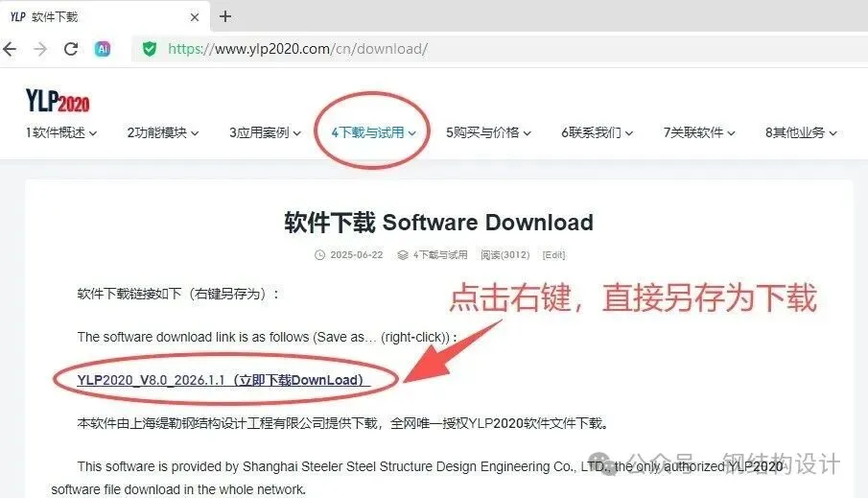868x498 pixels.
Task: Click the browser forward arrow
Action: (x=40, y=49)
